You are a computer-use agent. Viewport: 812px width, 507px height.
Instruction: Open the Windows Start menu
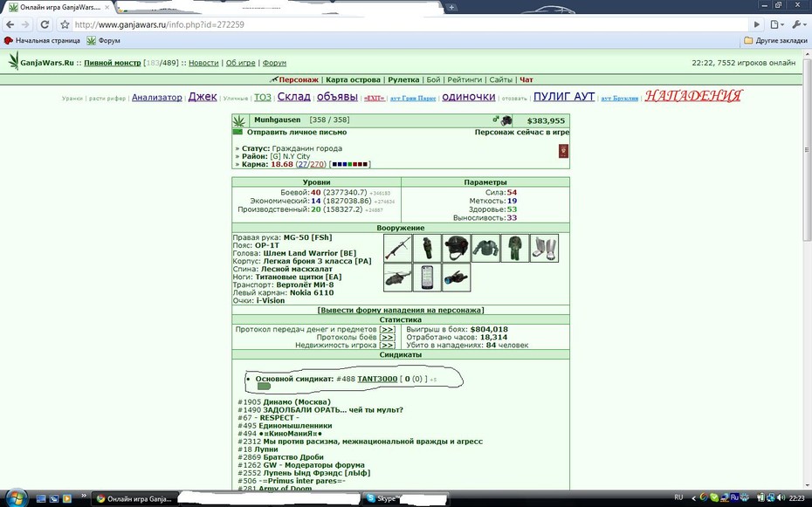tap(16, 497)
